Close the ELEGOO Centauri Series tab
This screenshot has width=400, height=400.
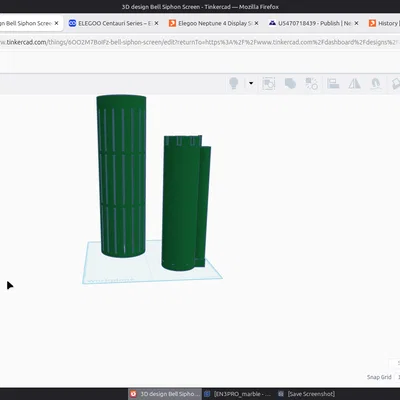pos(156,23)
